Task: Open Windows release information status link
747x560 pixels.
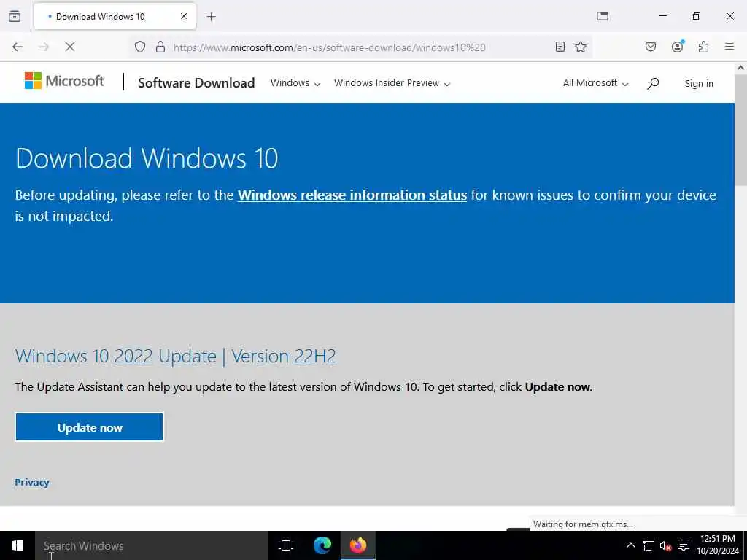Action: [x=352, y=195]
